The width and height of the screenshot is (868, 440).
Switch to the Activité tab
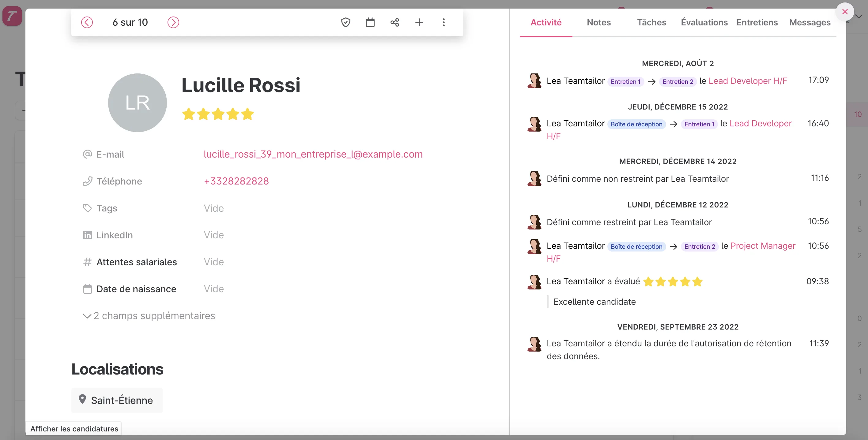click(546, 23)
